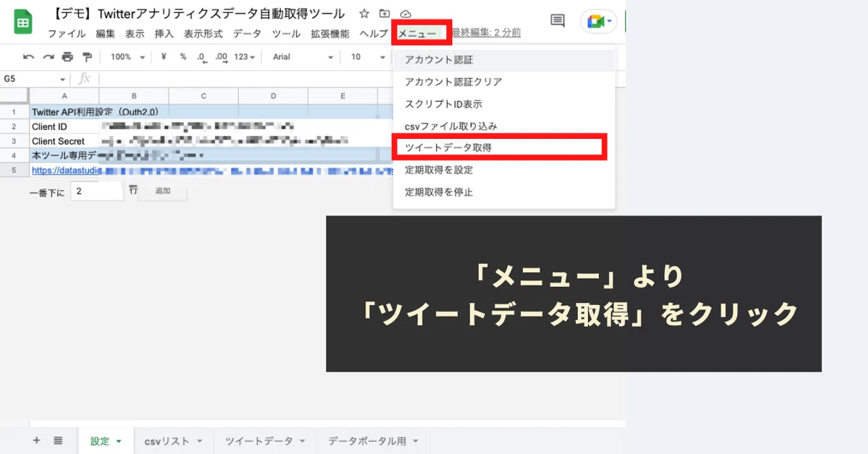Open the データポータル用 tab dropdown arrow
The height and width of the screenshot is (454, 868).
pyautogui.click(x=415, y=441)
